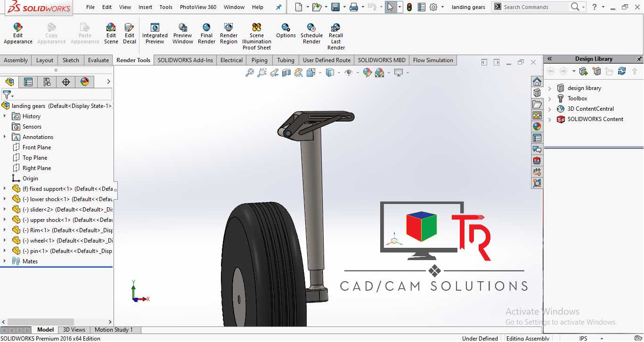This screenshot has height=342, width=644.
Task: Click the Apply Scene icon
Action: 380,73
